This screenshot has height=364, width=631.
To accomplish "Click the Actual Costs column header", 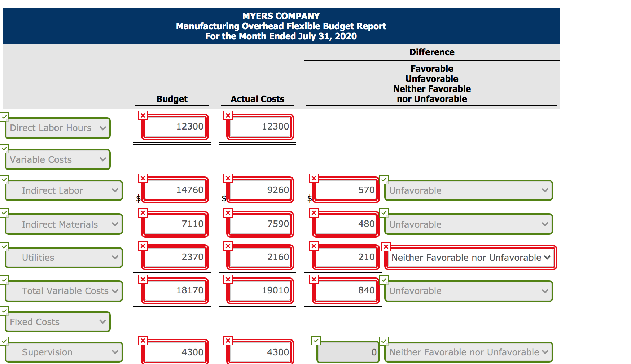I will (x=257, y=99).
